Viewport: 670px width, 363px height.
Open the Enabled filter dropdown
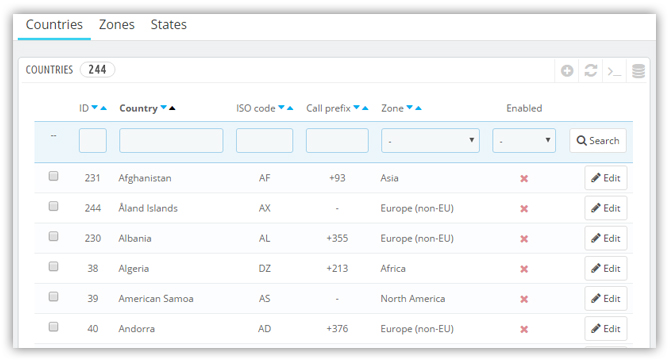524,141
